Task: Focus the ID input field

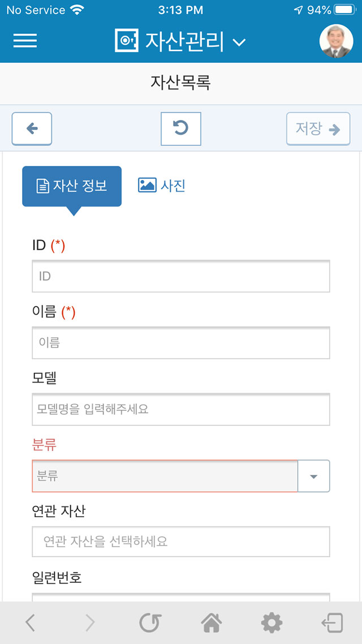Action: pyautogui.click(x=181, y=276)
